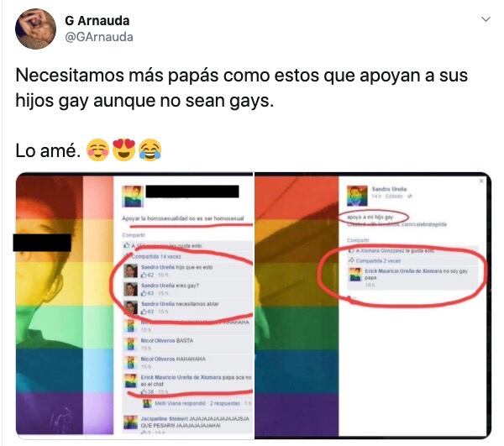Click Compartir under the left post
Viewport: 504px width, 446px height.
pos(134,235)
